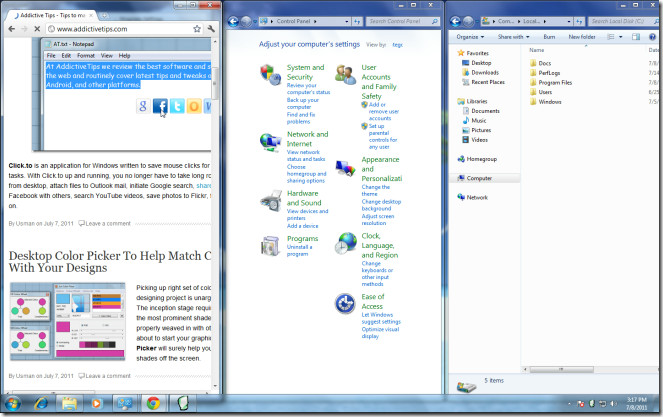Open the Change desktop background link
The height and width of the screenshot is (417, 663).
381,205
